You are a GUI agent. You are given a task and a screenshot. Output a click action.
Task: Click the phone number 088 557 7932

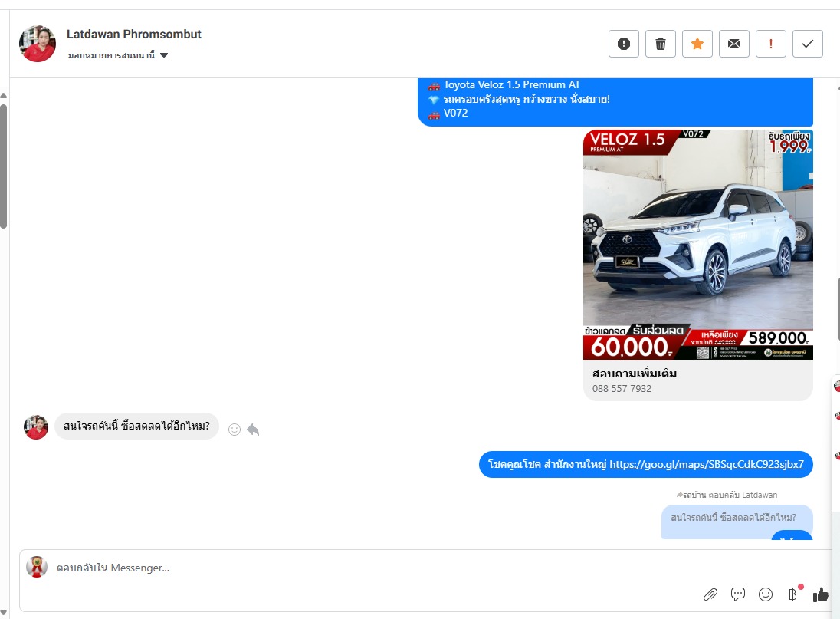(622, 389)
